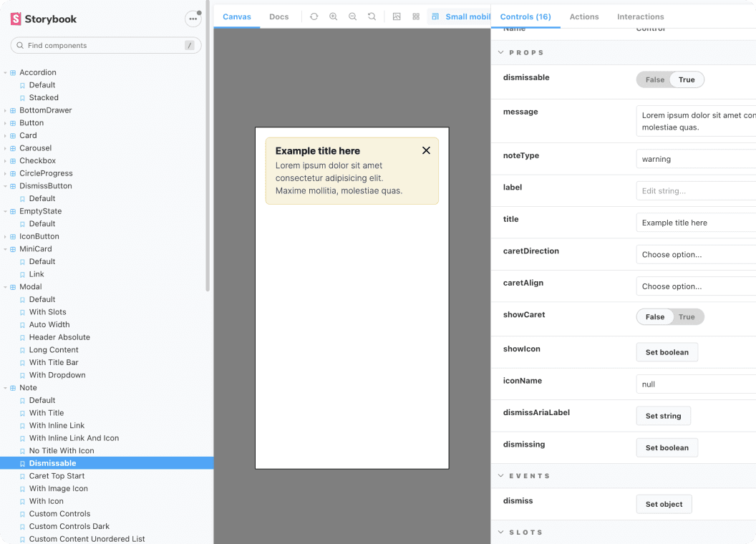The image size is (756, 544).
Task: Change the preview background with the image icon
Action: (x=397, y=16)
